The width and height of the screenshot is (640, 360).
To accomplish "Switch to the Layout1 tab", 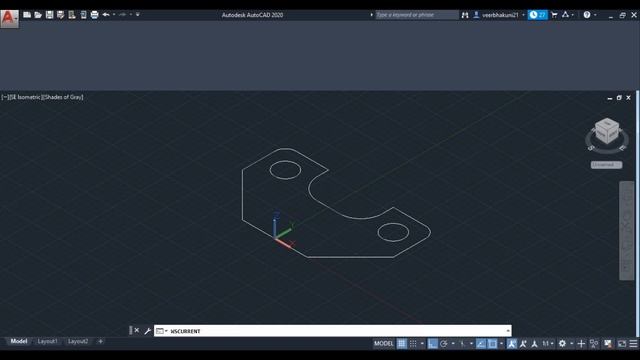I will pyautogui.click(x=47, y=341).
